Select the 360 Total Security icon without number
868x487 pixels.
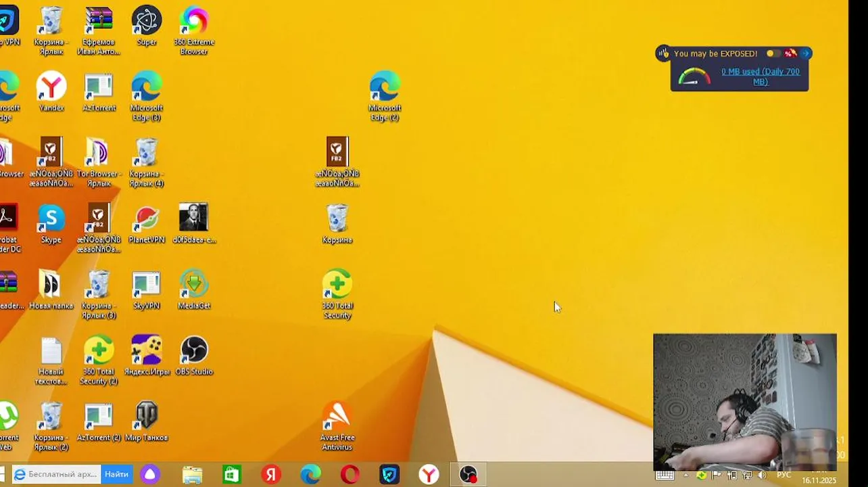(337, 294)
